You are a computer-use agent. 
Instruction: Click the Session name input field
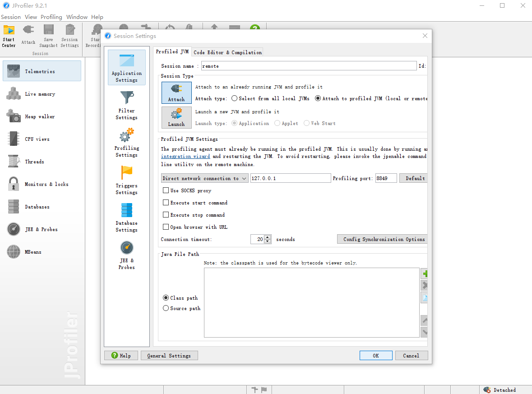coord(309,66)
